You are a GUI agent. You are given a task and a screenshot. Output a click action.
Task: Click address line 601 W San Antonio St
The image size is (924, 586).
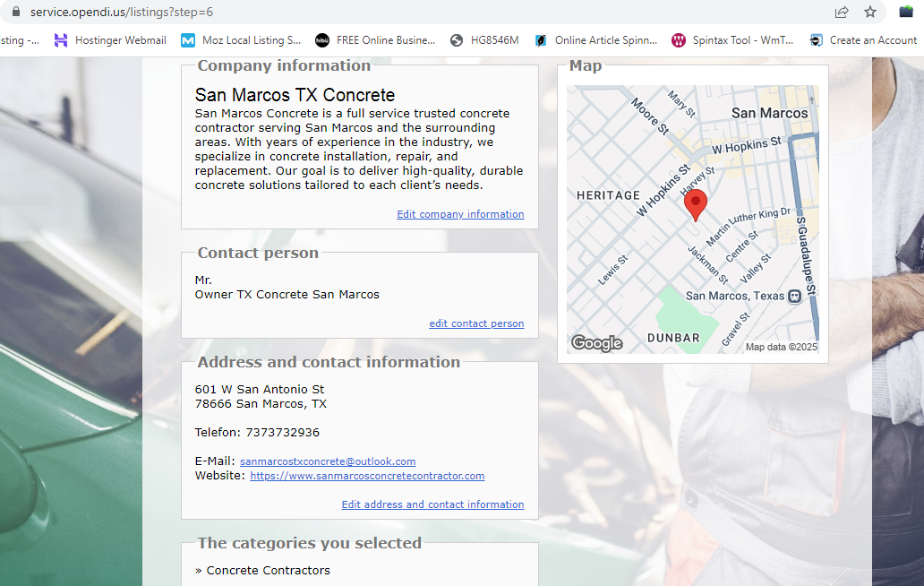(260, 390)
